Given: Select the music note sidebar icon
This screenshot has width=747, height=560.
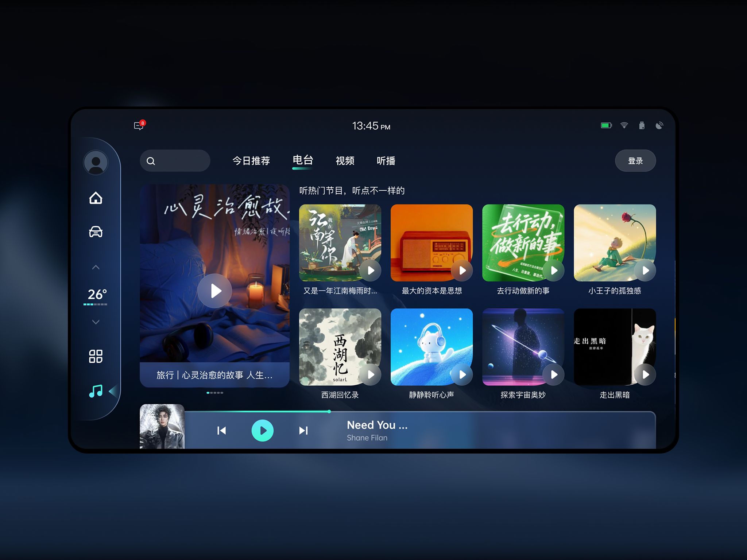Looking at the screenshot, I should (96, 391).
